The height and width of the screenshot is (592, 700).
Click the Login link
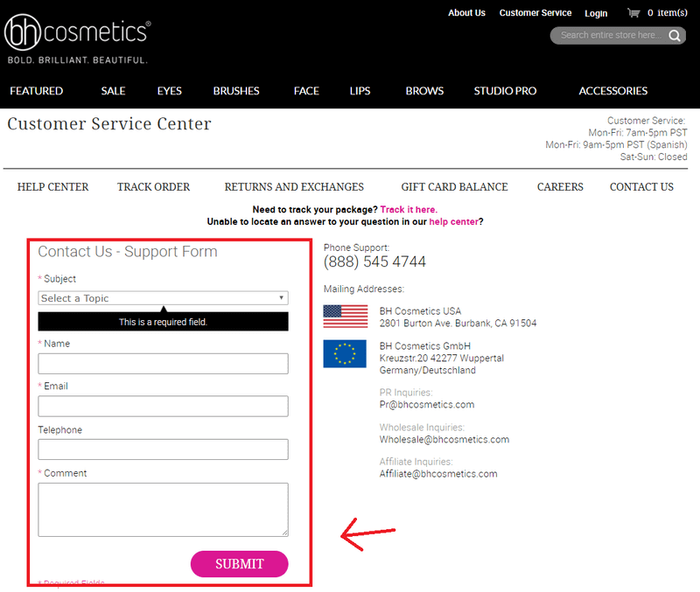[596, 13]
